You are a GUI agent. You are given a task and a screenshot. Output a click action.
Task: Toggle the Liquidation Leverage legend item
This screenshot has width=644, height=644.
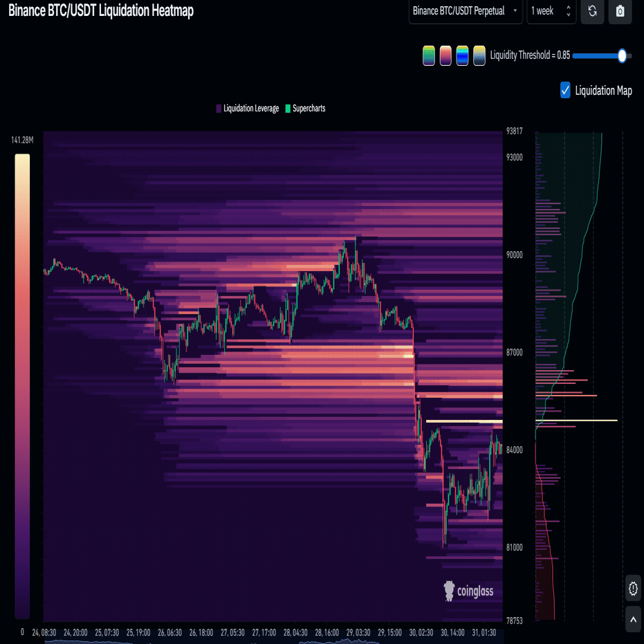[x=248, y=109]
